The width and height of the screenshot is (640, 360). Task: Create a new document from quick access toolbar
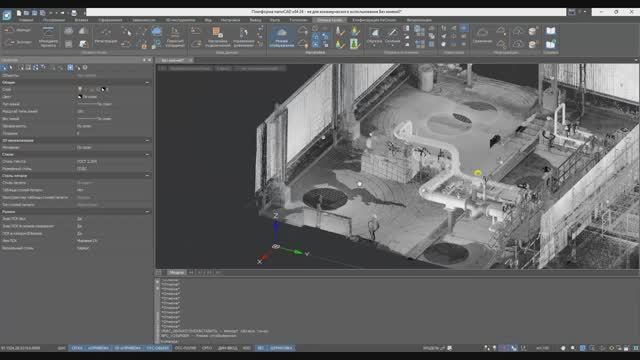coord(19,13)
